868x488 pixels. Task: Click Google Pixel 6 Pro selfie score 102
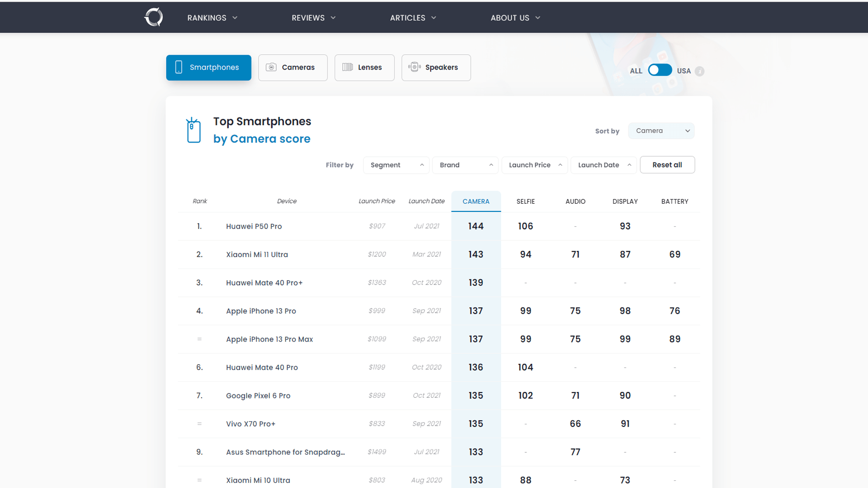coord(525,396)
